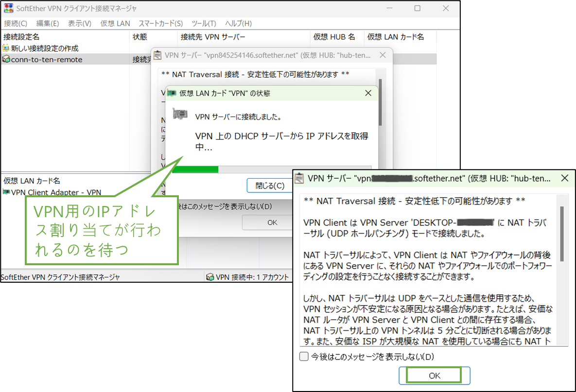Open the ツール(T) menu
The image size is (576, 392).
pyautogui.click(x=204, y=23)
